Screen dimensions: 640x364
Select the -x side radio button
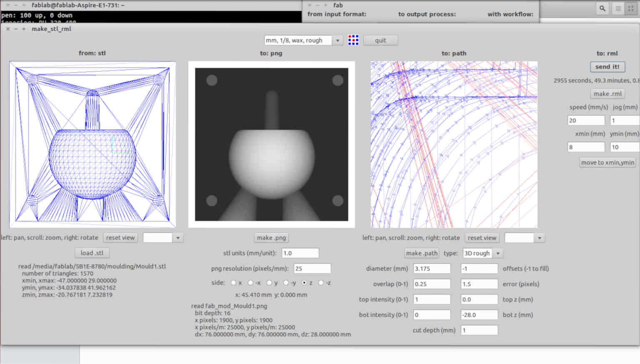point(250,283)
